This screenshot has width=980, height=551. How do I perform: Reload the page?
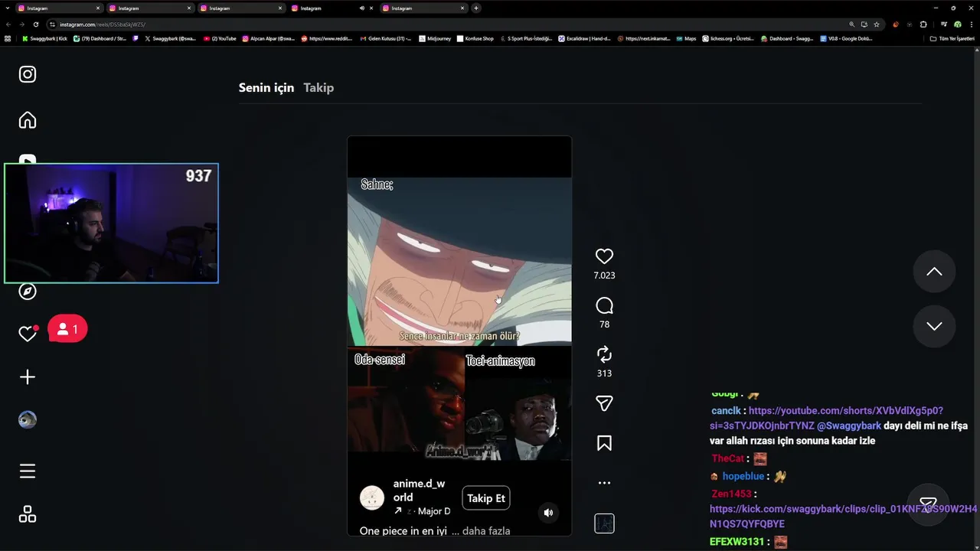click(35, 24)
